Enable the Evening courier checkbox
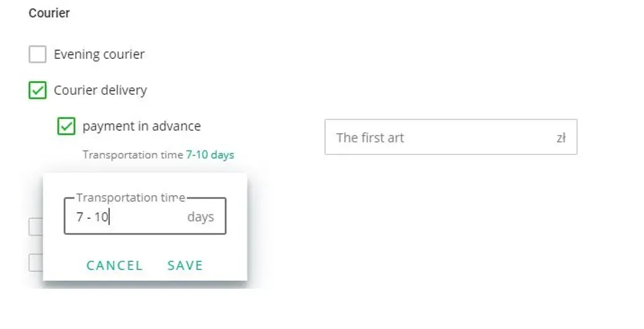 pyautogui.click(x=37, y=54)
